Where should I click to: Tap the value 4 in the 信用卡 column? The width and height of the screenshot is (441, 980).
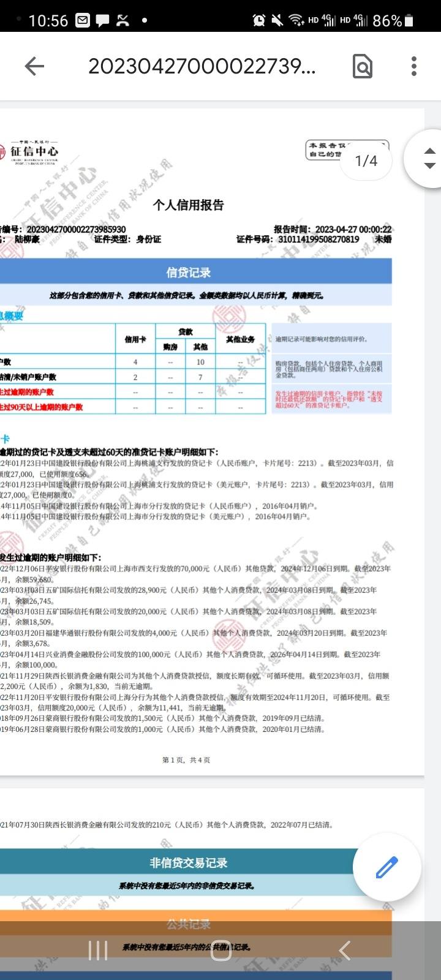135,362
